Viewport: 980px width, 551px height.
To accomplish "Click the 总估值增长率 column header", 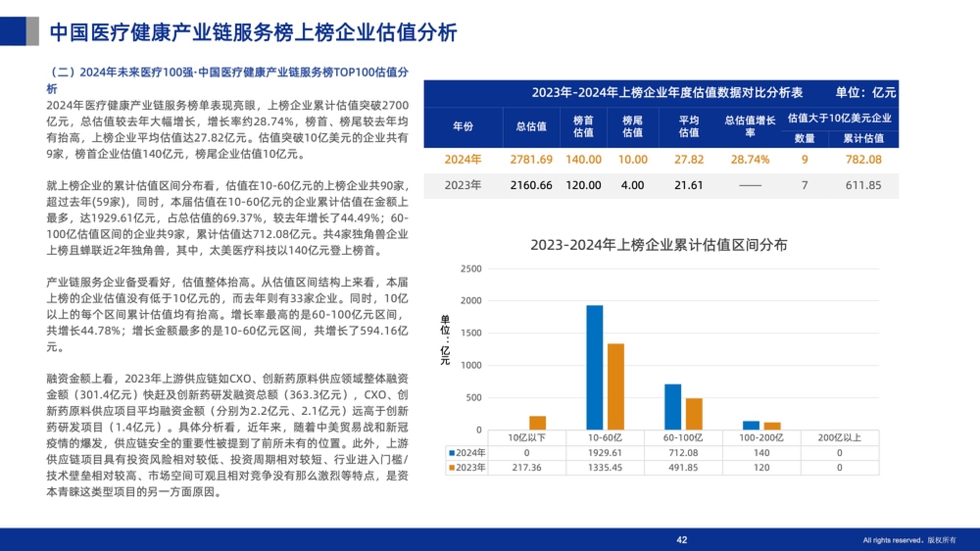I will pos(750,126).
